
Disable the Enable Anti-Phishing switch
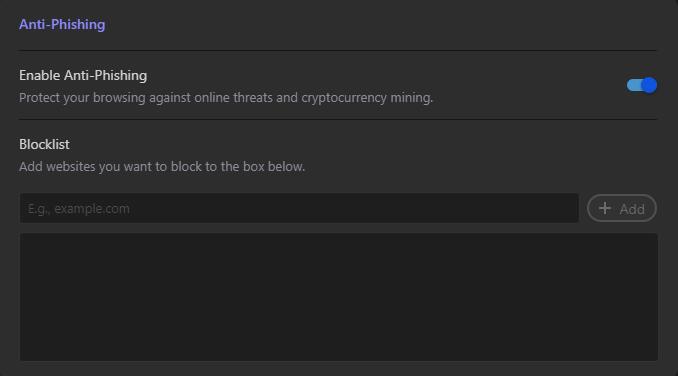[x=642, y=85]
